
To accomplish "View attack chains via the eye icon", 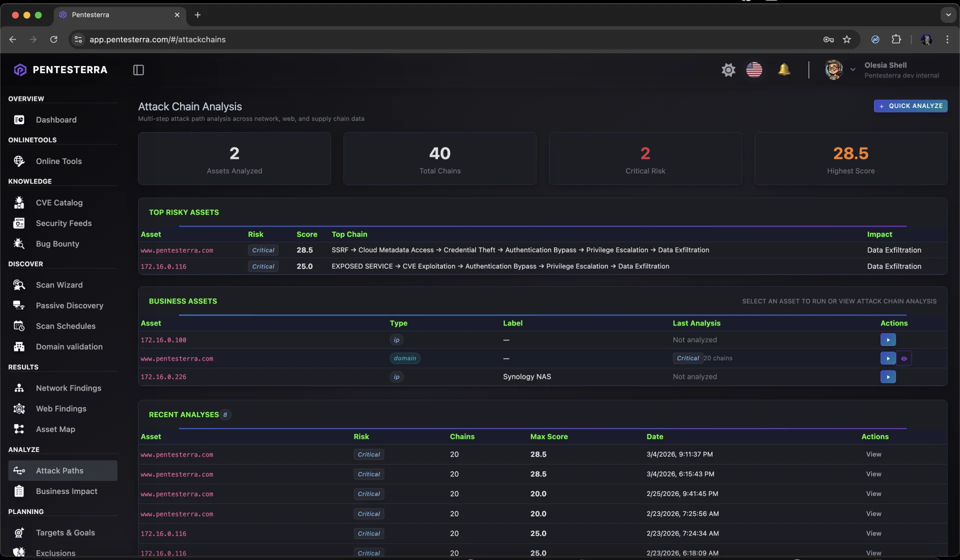I will click(x=903, y=358).
